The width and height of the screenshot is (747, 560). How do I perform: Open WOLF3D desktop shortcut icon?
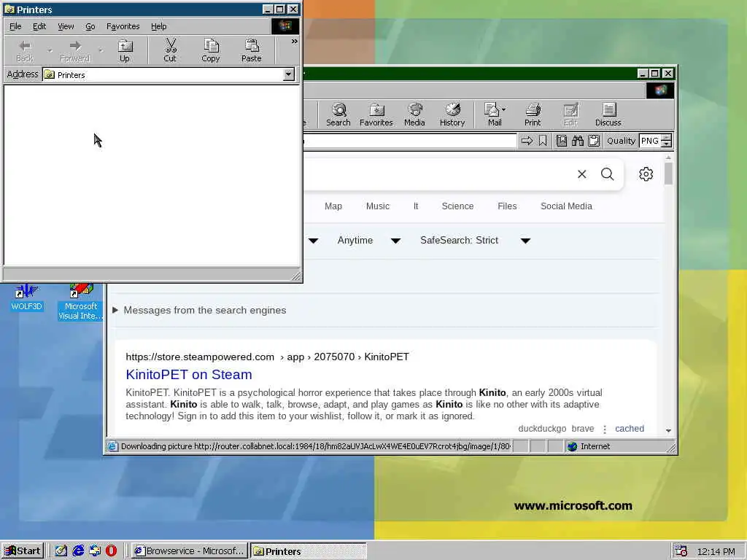click(x=27, y=297)
